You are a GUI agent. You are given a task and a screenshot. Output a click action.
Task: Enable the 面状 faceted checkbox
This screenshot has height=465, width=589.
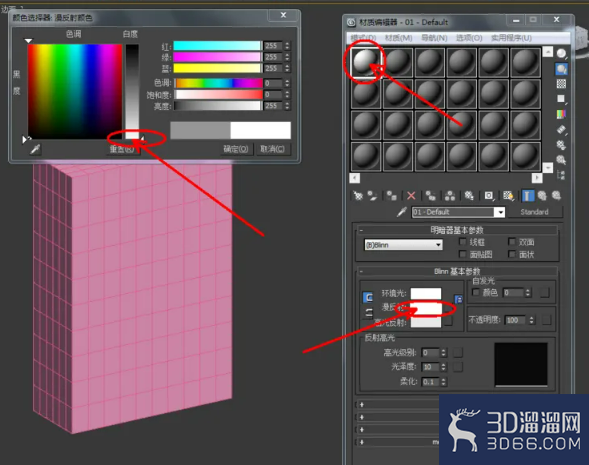tap(512, 254)
